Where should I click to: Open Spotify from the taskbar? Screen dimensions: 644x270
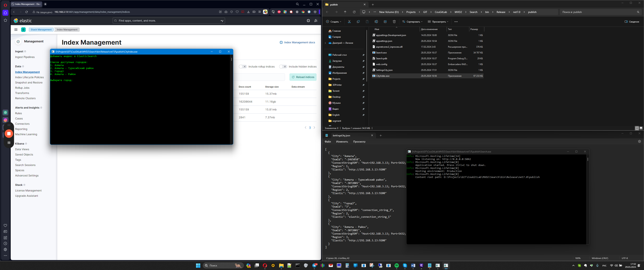[x=397, y=265]
